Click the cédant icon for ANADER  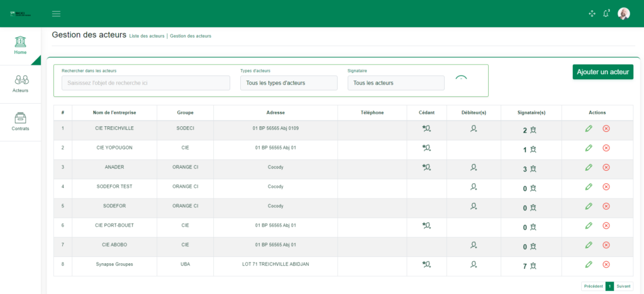[426, 168]
